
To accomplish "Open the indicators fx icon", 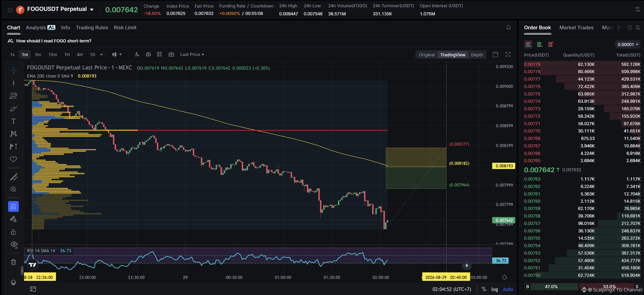I will coord(137,55).
